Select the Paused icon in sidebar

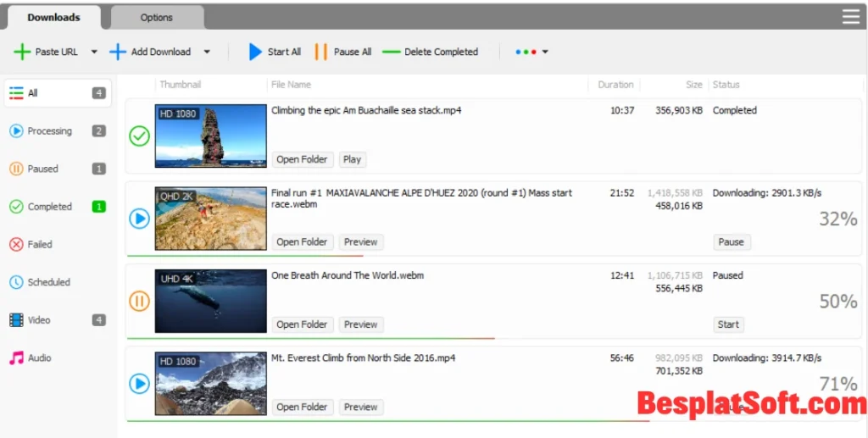coord(17,169)
